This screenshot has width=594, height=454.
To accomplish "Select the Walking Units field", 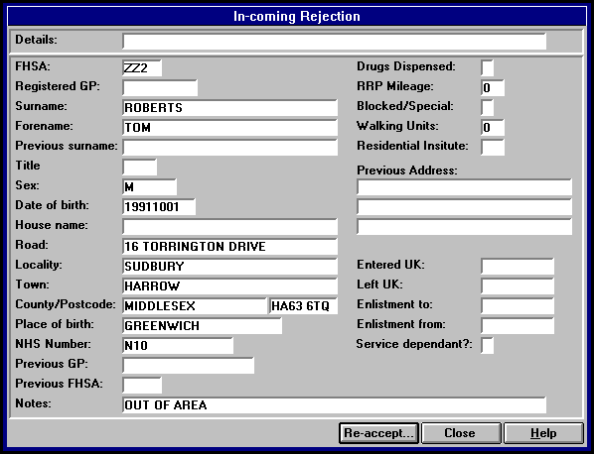I will (492, 127).
